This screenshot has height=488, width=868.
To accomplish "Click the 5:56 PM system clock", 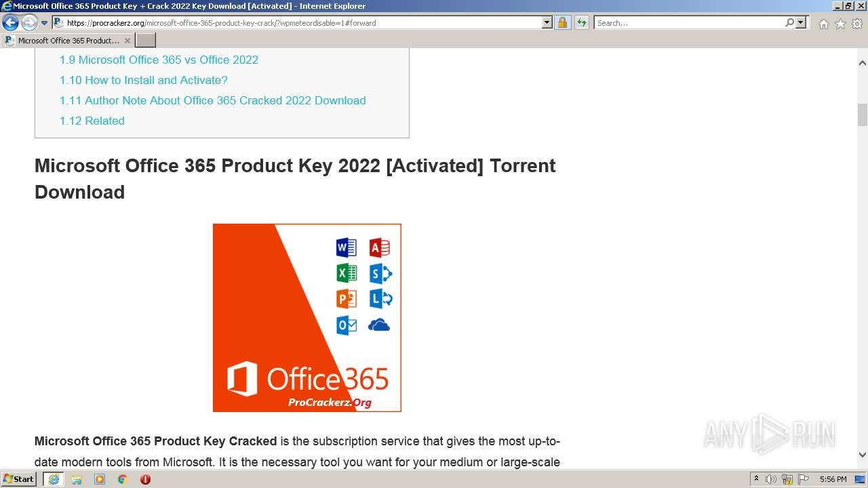I will (833, 479).
